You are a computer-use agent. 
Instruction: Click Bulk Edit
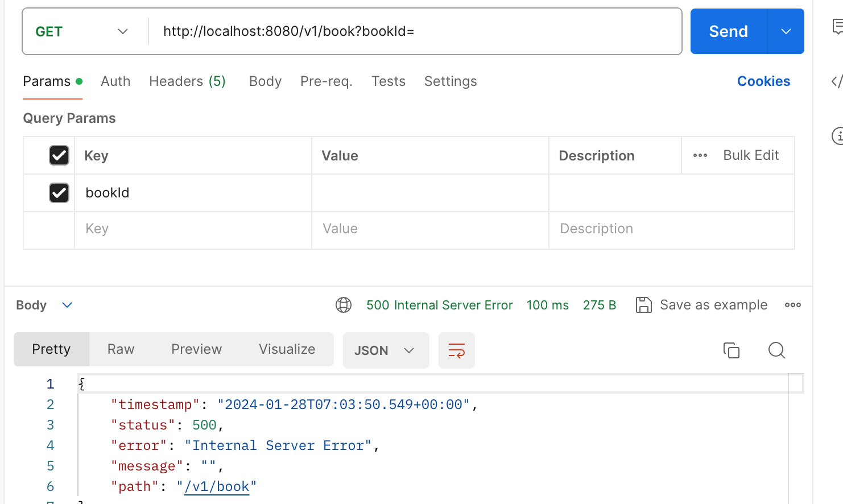[x=751, y=155]
